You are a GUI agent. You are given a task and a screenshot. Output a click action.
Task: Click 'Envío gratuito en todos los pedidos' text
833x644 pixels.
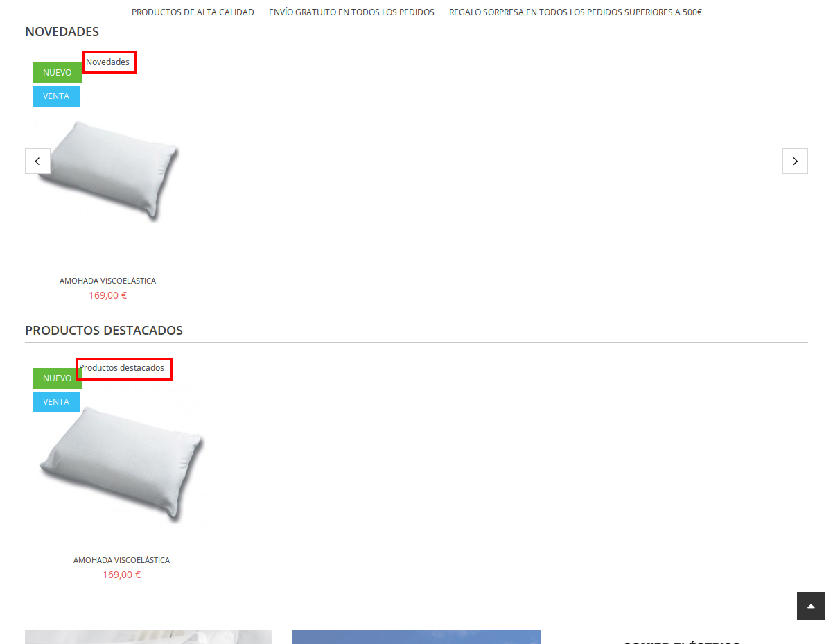[x=351, y=12]
